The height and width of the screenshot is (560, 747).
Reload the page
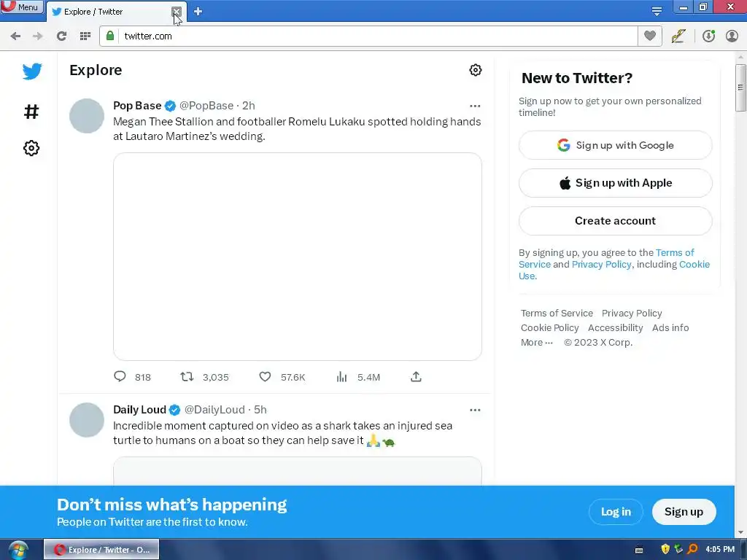point(61,36)
